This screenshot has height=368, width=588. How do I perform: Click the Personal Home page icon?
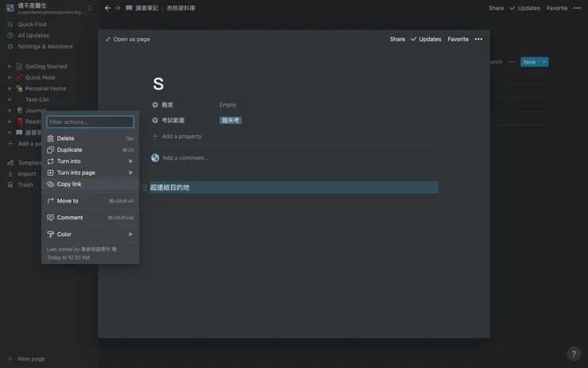(x=20, y=88)
